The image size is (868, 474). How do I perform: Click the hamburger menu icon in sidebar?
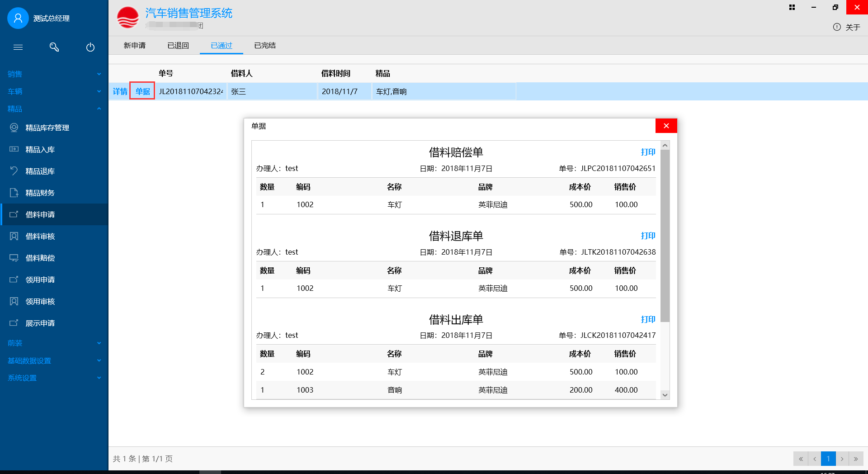click(18, 47)
